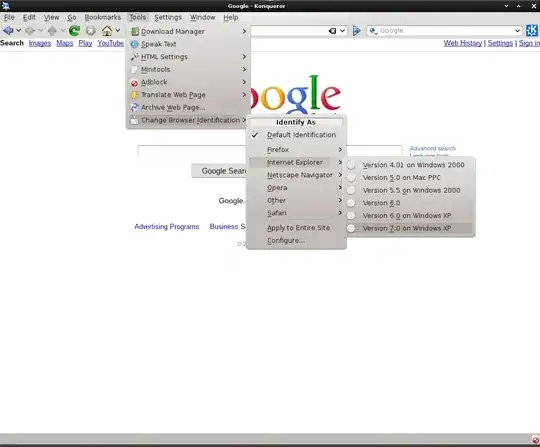The width and height of the screenshot is (540, 447).
Task: Expand the Download Manager submenu
Action: pos(188,31)
